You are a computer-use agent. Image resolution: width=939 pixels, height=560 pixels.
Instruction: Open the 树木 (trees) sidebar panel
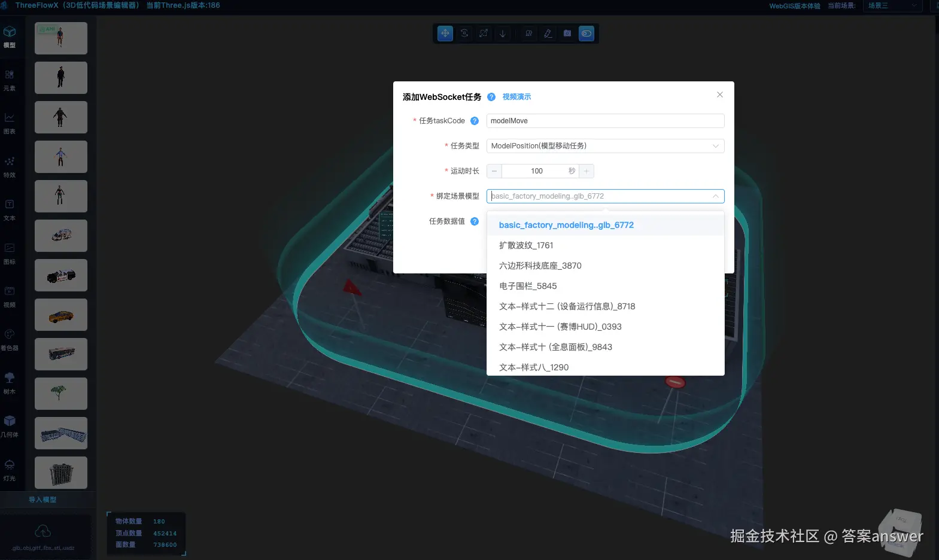pos(10,384)
